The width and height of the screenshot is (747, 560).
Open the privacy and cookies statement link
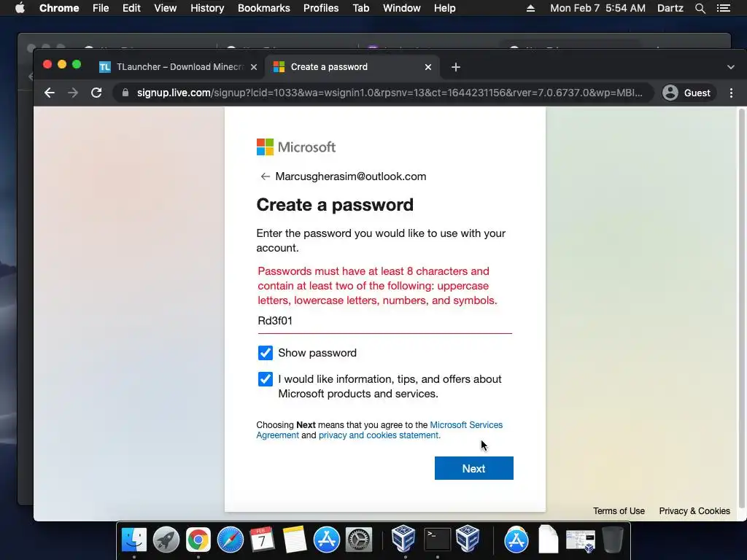[x=379, y=435]
